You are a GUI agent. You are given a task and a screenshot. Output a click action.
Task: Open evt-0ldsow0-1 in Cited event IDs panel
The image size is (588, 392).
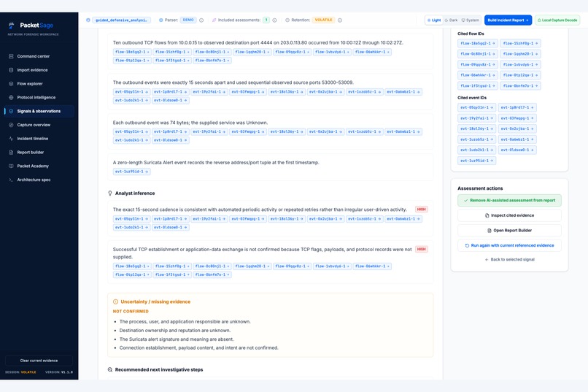(x=517, y=150)
